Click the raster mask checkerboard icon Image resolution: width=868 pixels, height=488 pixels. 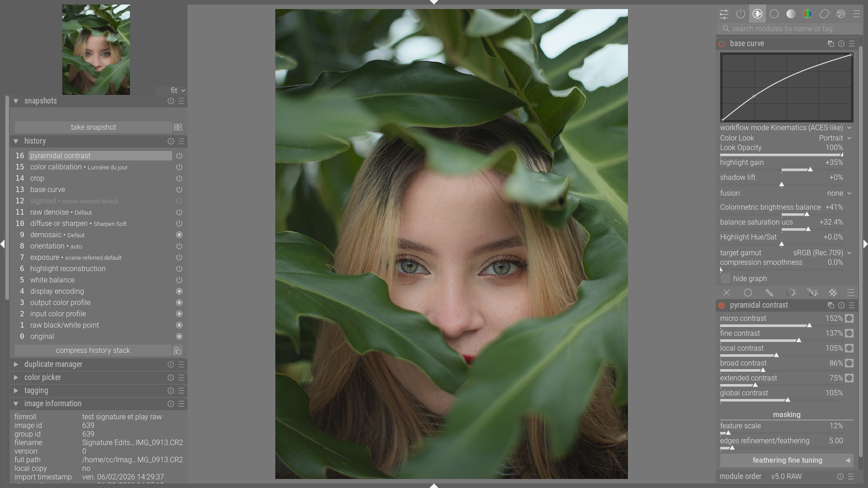(833, 293)
